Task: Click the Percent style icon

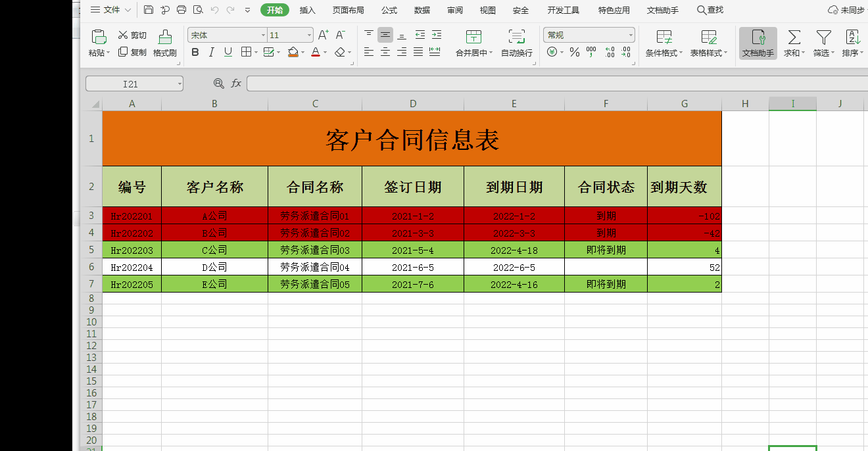Action: coord(575,52)
